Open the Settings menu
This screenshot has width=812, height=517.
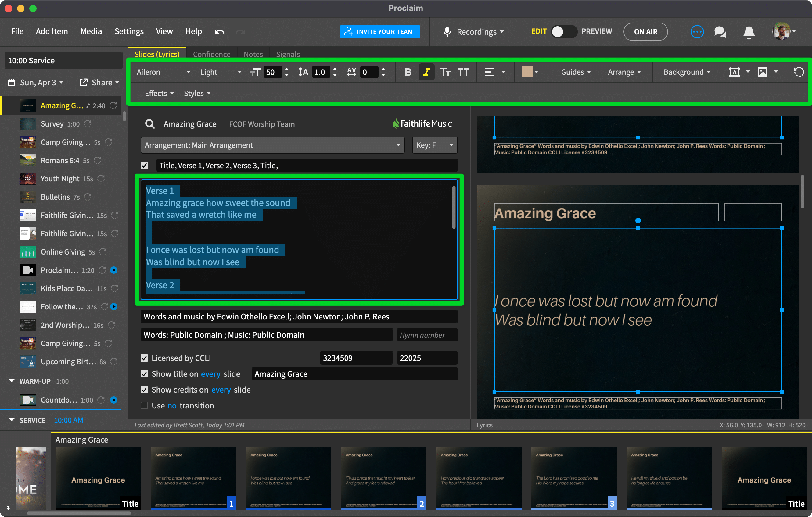click(x=129, y=31)
